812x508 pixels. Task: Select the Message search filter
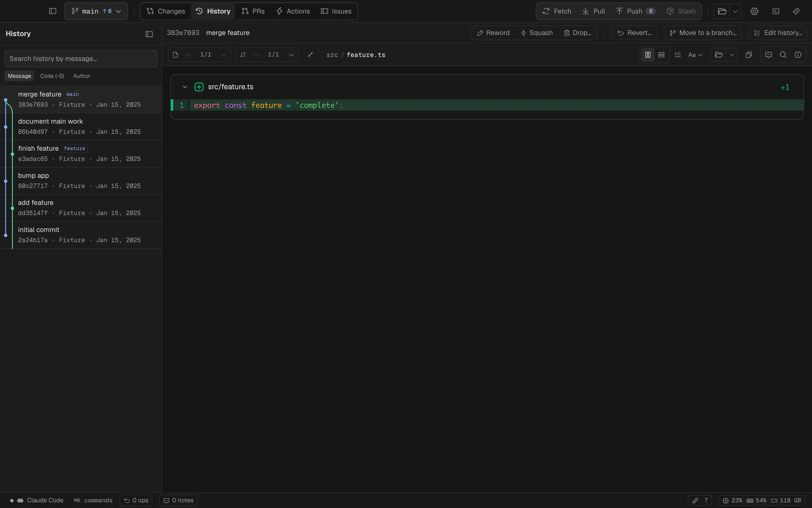[19, 76]
